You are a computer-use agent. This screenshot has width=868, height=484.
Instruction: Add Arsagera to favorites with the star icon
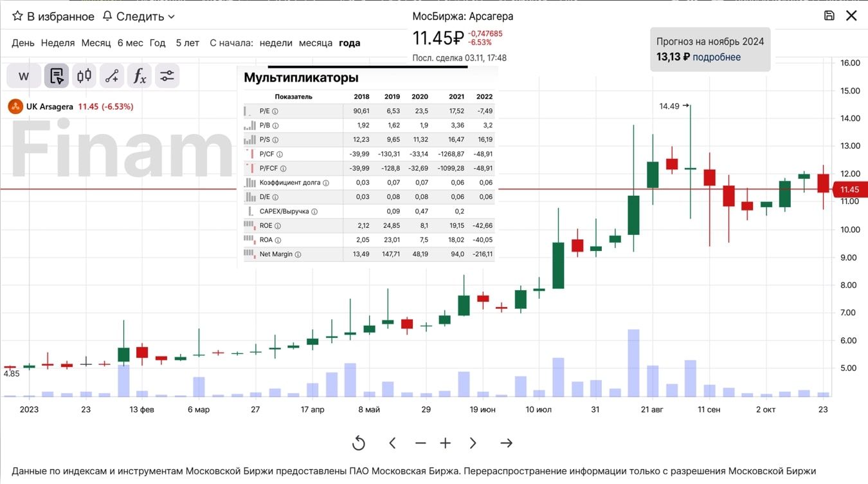pyautogui.click(x=17, y=16)
